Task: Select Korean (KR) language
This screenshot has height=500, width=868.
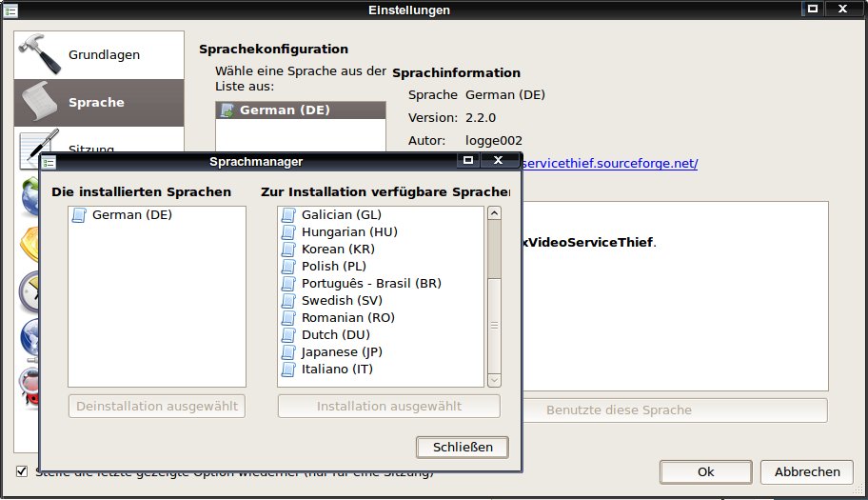Action: coord(381,250)
